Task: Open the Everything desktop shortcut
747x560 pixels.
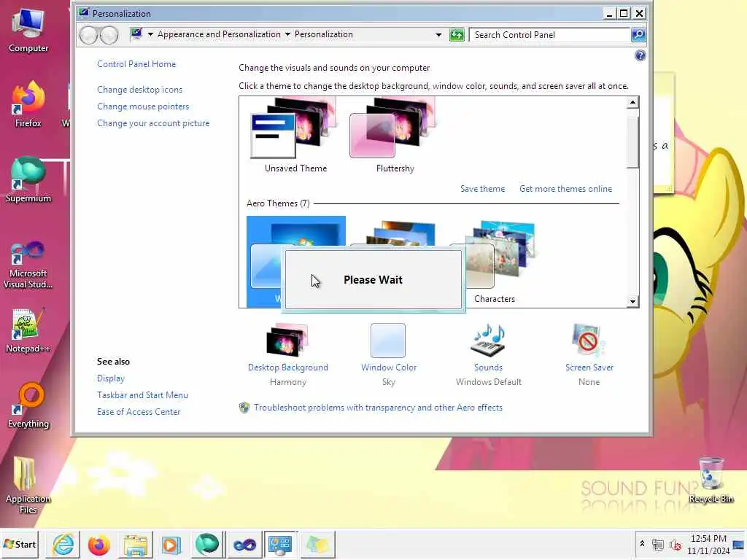Action: (x=28, y=405)
